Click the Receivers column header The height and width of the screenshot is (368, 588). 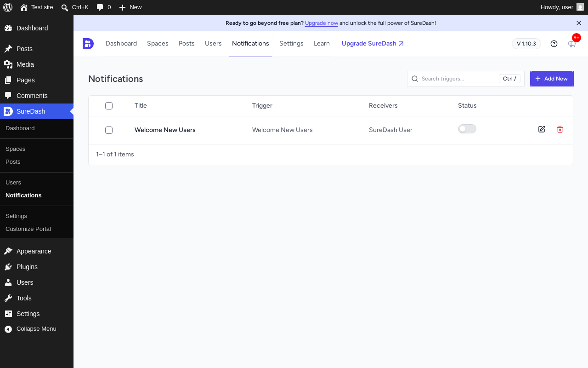(x=383, y=106)
